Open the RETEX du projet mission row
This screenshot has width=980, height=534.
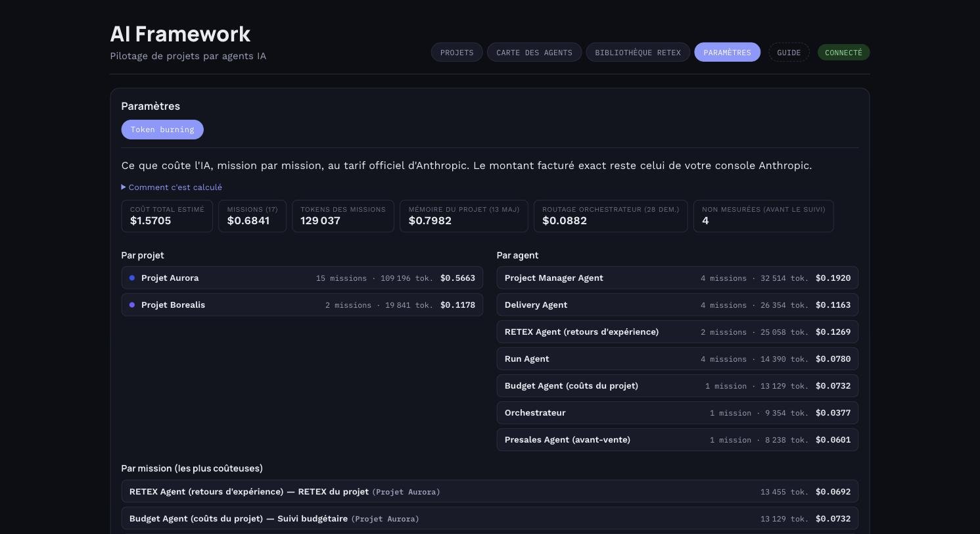[490, 492]
